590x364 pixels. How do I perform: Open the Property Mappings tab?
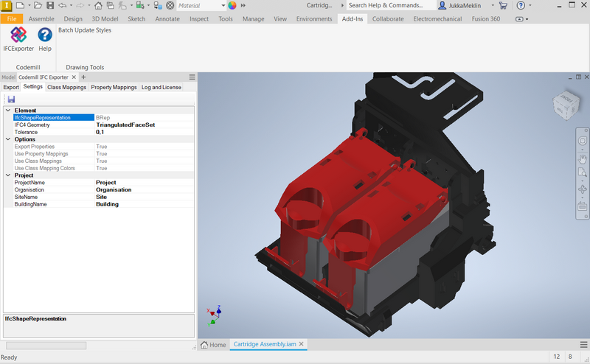(114, 87)
